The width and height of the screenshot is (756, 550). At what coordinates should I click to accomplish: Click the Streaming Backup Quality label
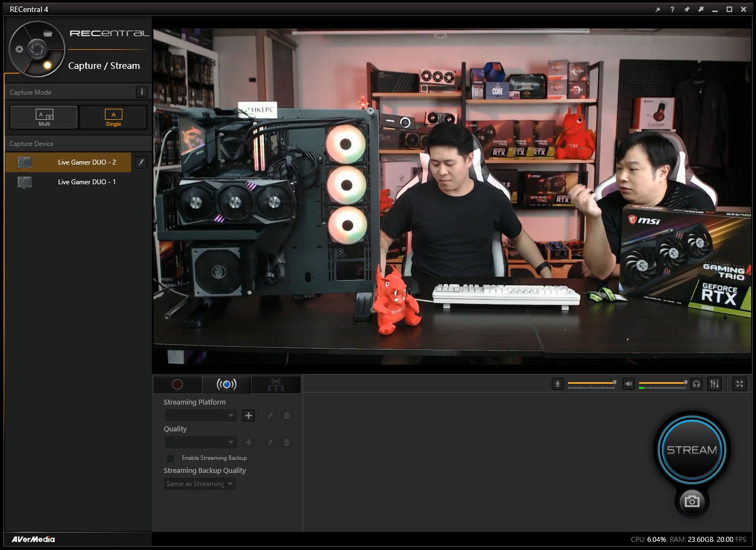[x=205, y=470]
